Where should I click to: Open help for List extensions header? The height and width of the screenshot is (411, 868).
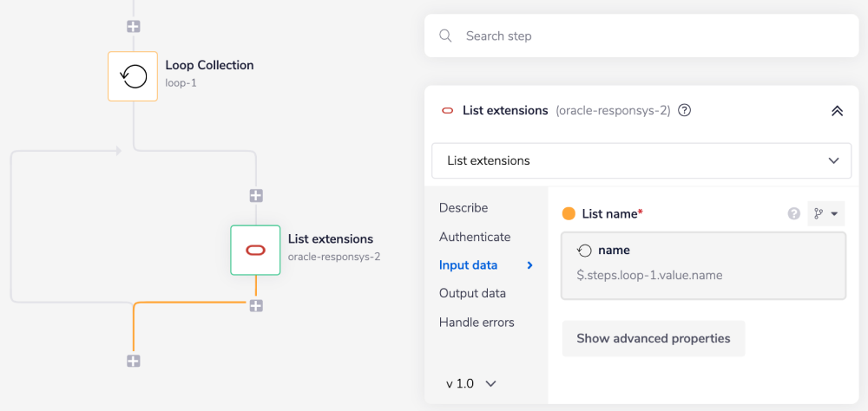tap(684, 111)
